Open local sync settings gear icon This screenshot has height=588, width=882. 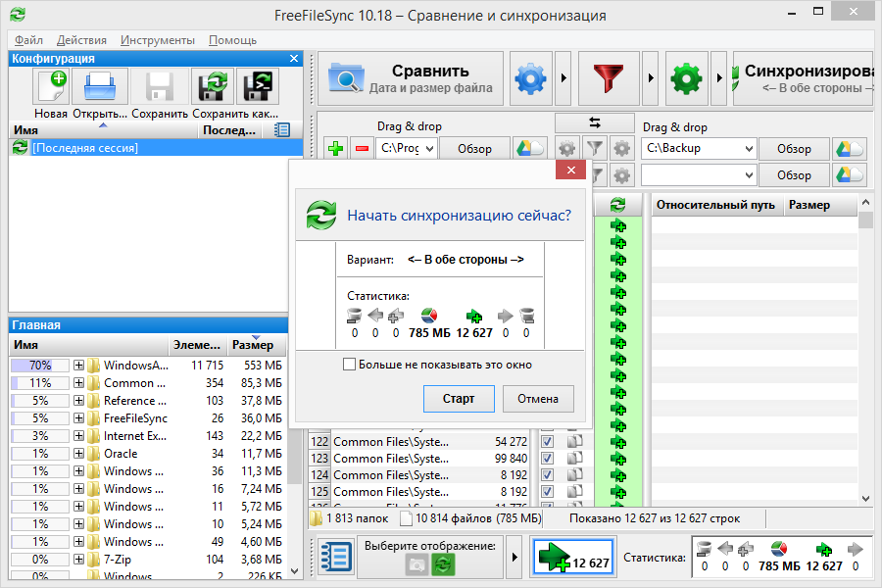621,149
